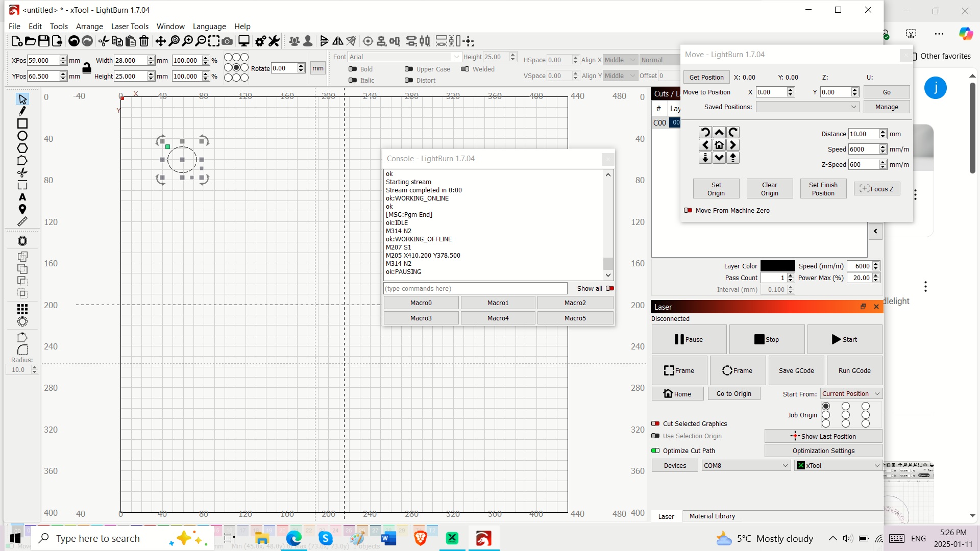Click the Group objects icon
Image resolution: width=980 pixels, height=551 pixels.
point(294,41)
